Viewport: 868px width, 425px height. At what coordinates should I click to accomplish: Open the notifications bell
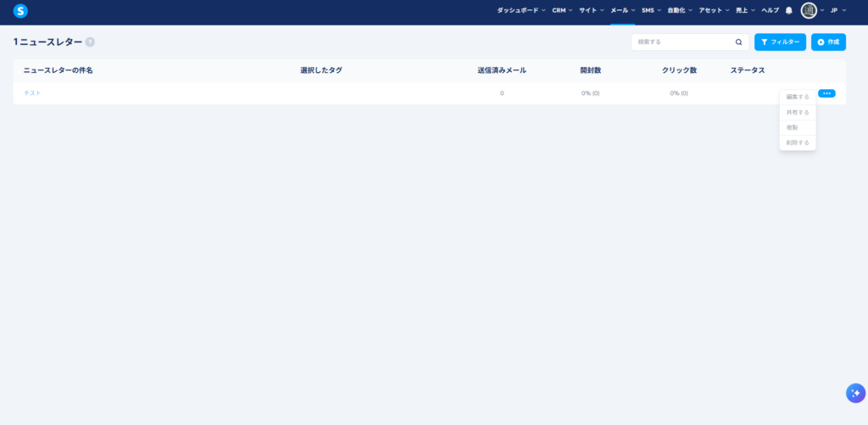[x=789, y=10]
